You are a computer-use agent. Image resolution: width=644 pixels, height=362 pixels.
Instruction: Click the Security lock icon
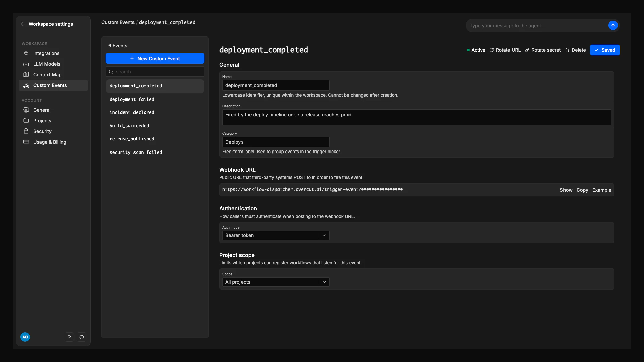pyautogui.click(x=26, y=131)
